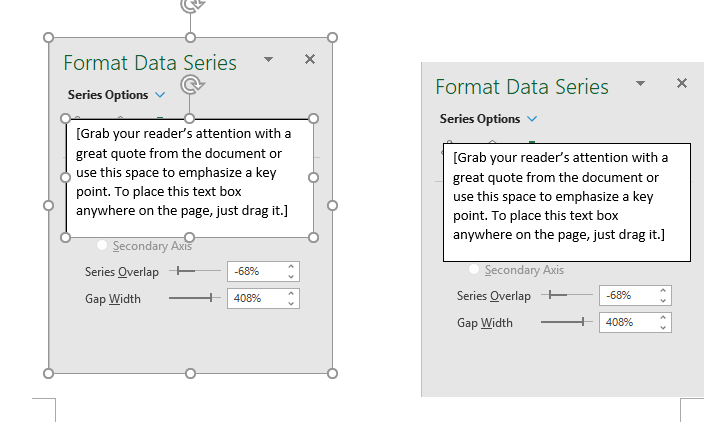Click bottom-middle resize handle of selected text box
The image size is (720, 429).
tap(190, 237)
